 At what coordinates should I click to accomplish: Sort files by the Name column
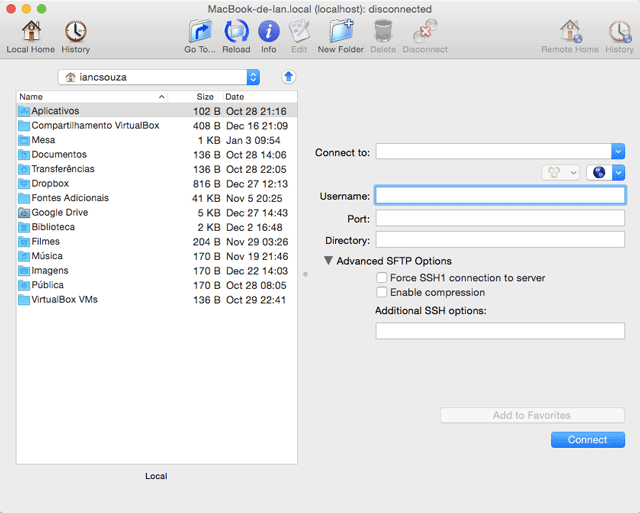click(x=90, y=97)
